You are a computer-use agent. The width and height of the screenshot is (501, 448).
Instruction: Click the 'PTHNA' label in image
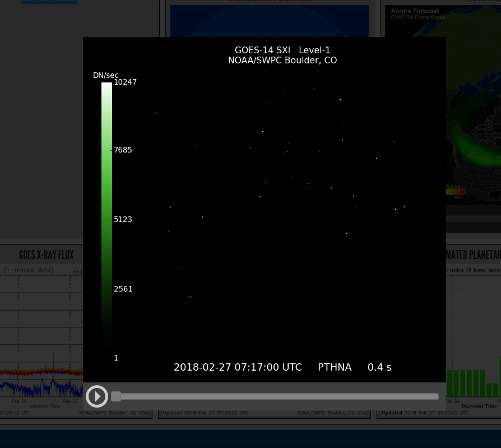point(335,367)
